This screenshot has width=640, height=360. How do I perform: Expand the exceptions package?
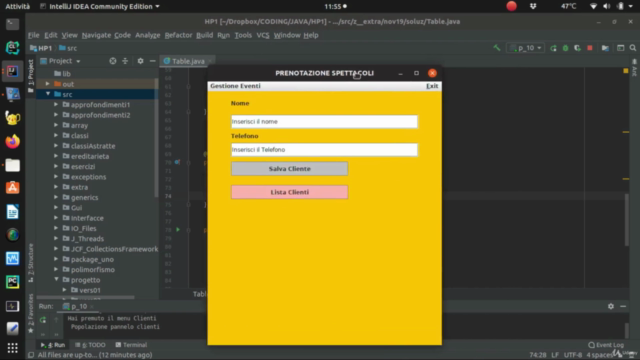click(x=56, y=177)
